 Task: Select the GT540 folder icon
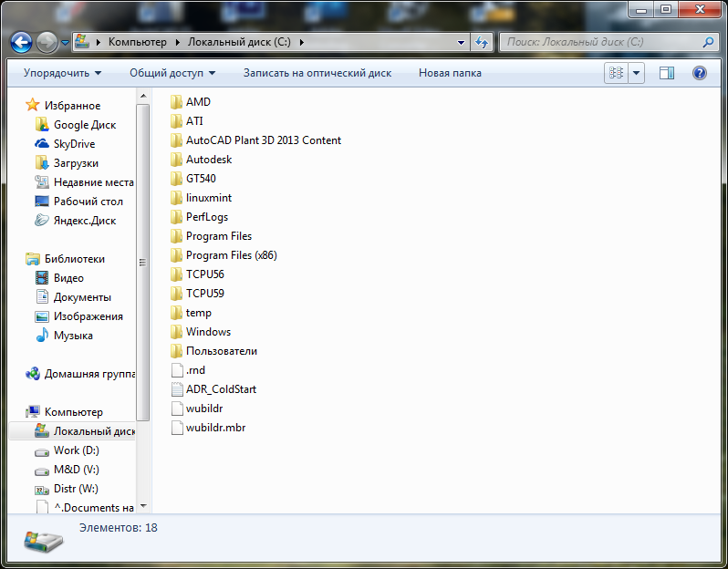[176, 179]
